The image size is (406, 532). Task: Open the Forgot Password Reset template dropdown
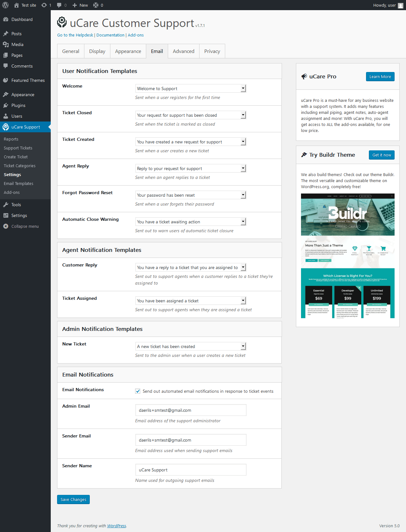[191, 195]
